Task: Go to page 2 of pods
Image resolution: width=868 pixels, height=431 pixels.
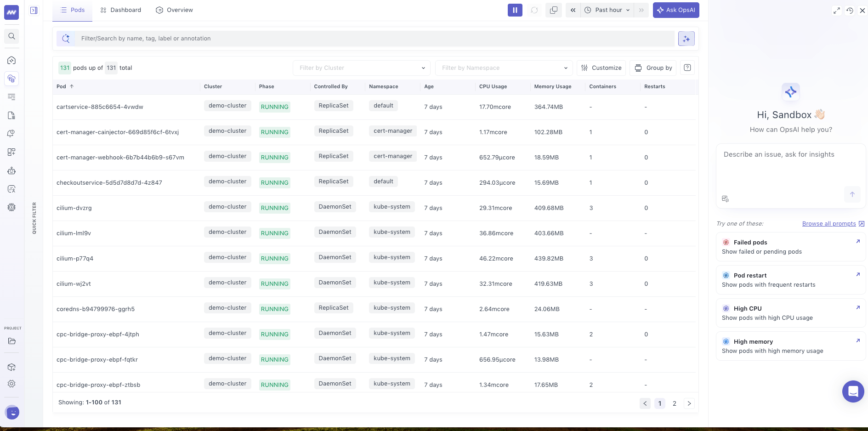Action: coord(675,403)
